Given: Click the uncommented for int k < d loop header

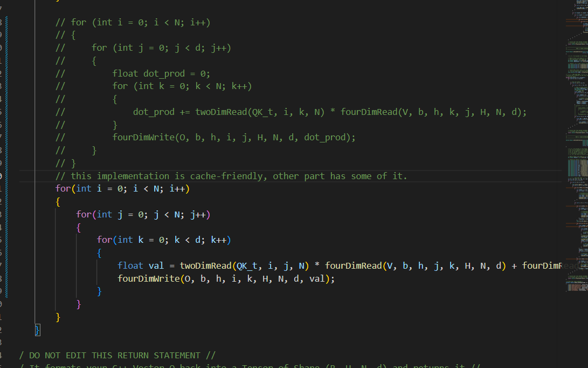Looking at the screenshot, I should tap(164, 240).
